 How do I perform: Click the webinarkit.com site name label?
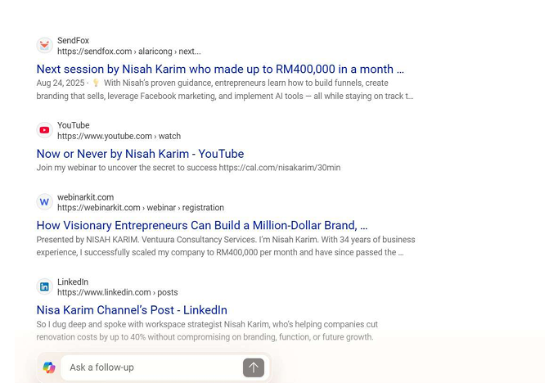coord(85,197)
